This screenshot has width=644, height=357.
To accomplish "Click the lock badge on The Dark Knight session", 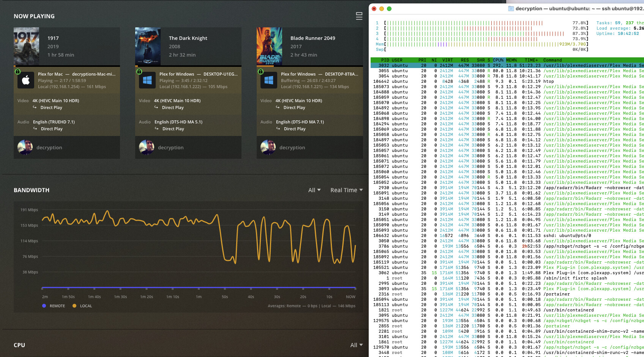I will 139,71.
